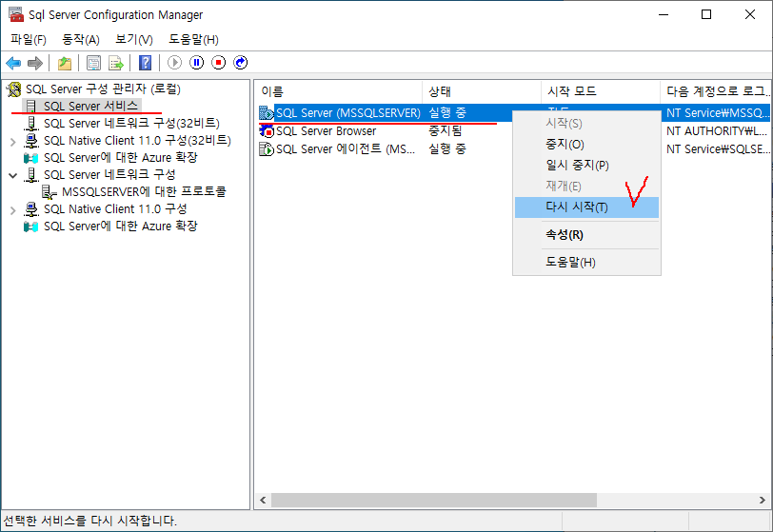This screenshot has width=773, height=532.
Task: Click the SQL Server 에이전트 service icon
Action: click(267, 148)
